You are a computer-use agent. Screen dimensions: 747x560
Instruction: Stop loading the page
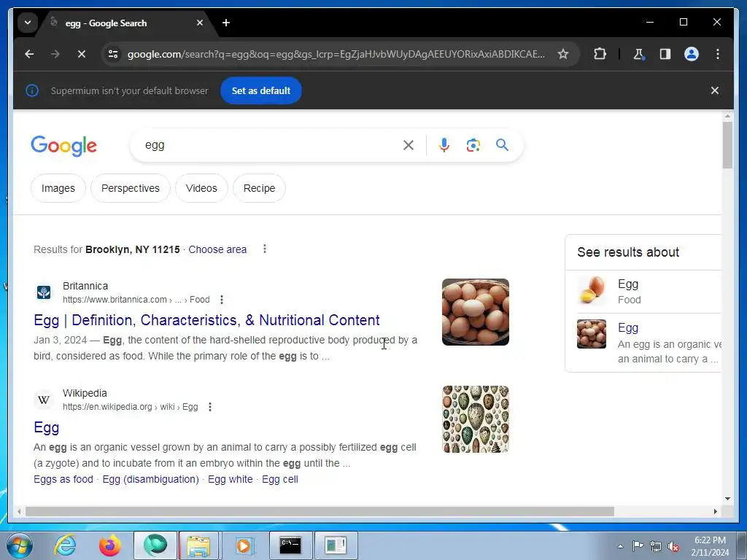82,54
